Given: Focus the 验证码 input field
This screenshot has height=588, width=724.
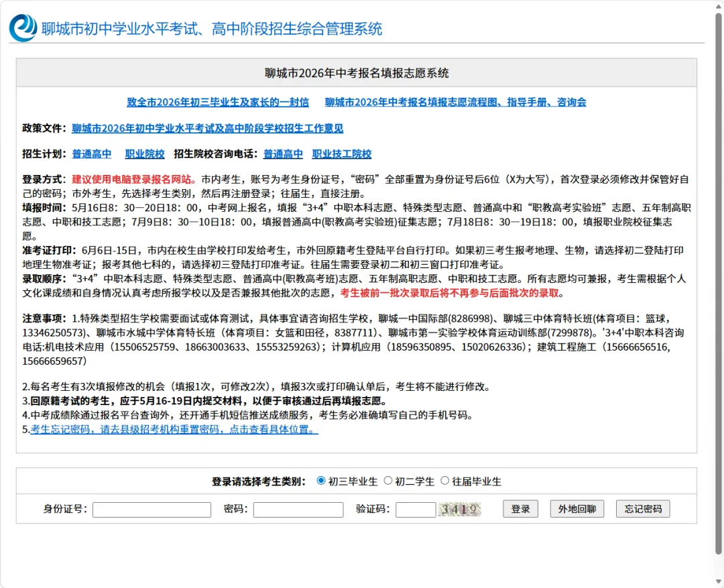Looking at the screenshot, I should (x=416, y=510).
